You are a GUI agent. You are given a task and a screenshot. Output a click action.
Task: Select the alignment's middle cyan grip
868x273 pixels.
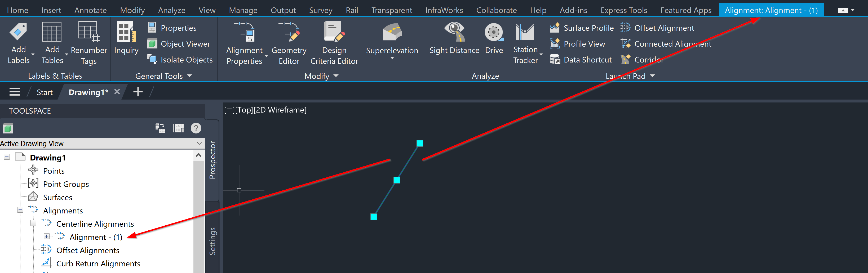coord(397,180)
